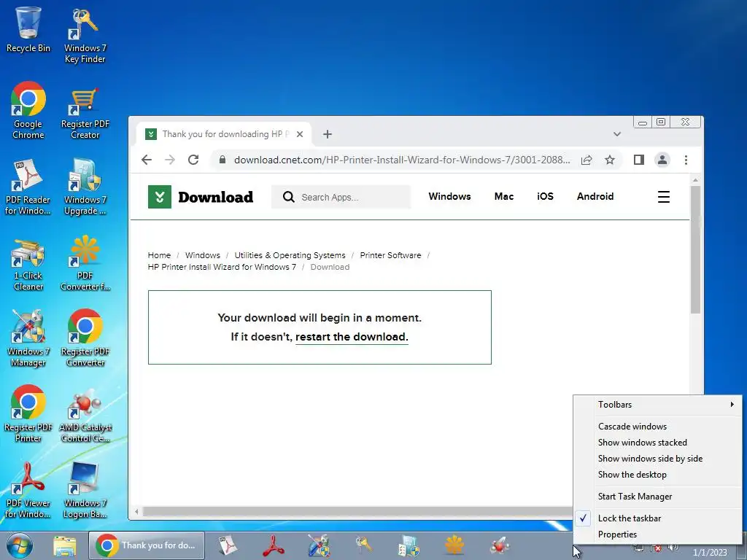
Task: Open Windows 7 Key Finder desktop shortcut
Action: click(85, 35)
